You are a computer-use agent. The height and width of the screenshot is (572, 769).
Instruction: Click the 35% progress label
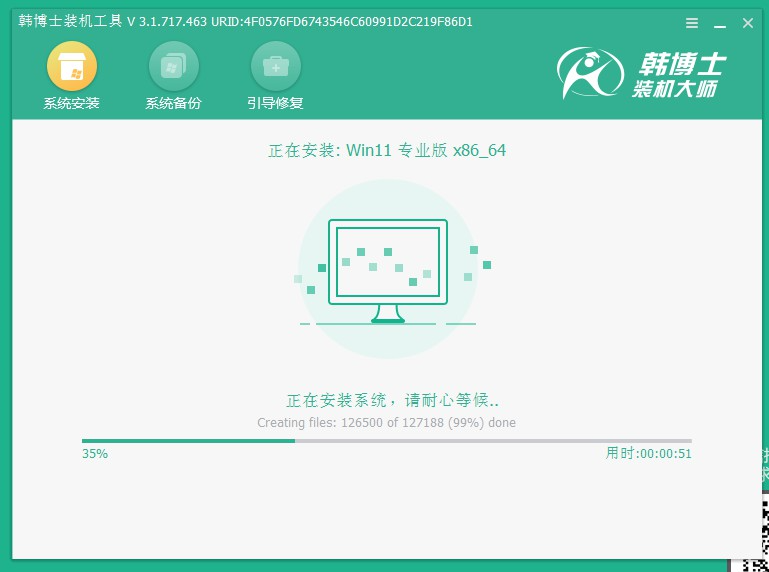pos(95,453)
